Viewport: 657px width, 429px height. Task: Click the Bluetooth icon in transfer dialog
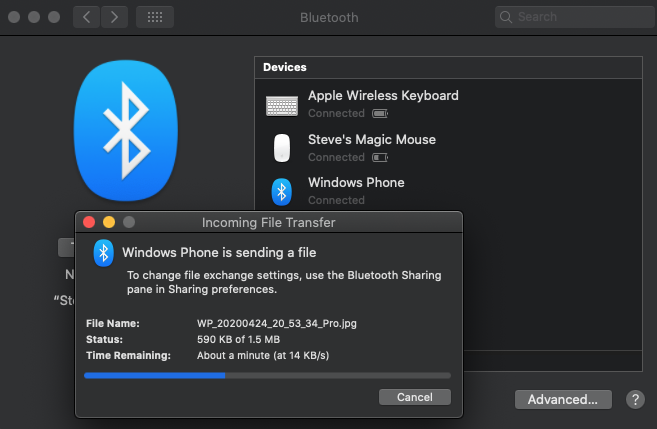pyautogui.click(x=103, y=253)
